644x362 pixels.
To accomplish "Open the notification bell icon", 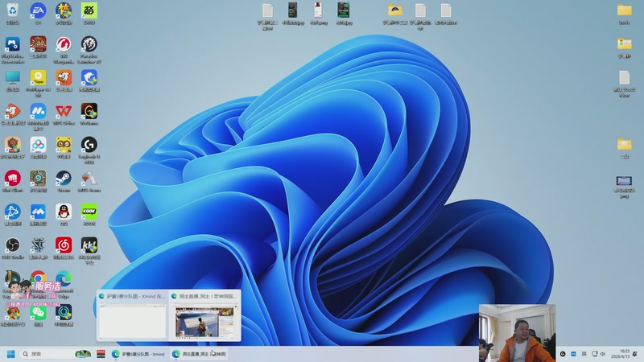I will point(635,354).
